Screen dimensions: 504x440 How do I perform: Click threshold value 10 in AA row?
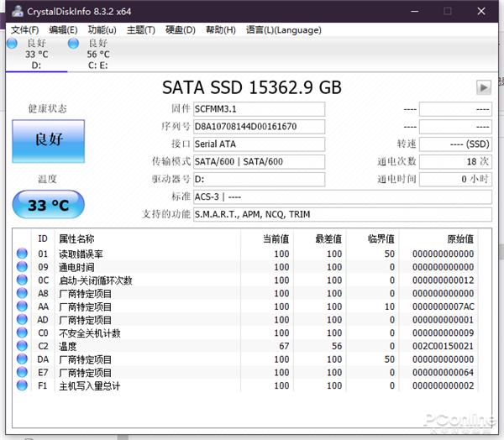[x=390, y=306]
